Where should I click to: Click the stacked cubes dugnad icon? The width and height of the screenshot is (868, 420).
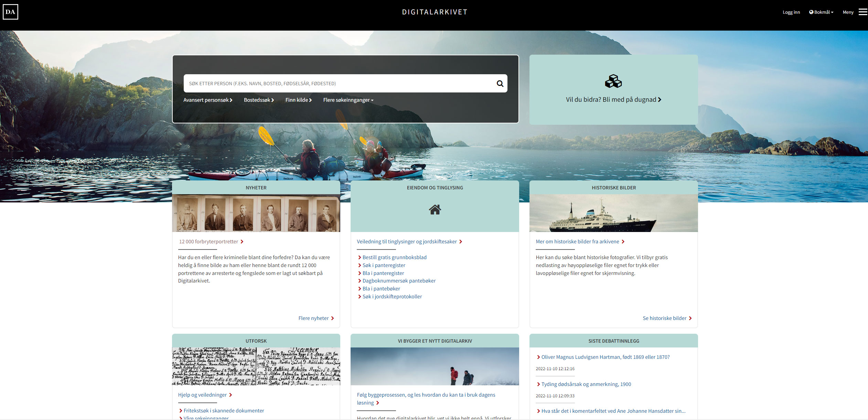point(613,81)
